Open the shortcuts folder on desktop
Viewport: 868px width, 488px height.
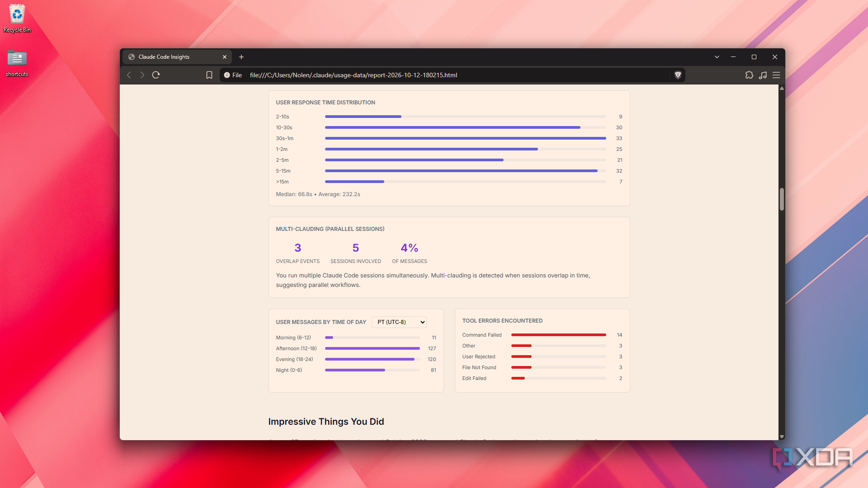click(17, 63)
